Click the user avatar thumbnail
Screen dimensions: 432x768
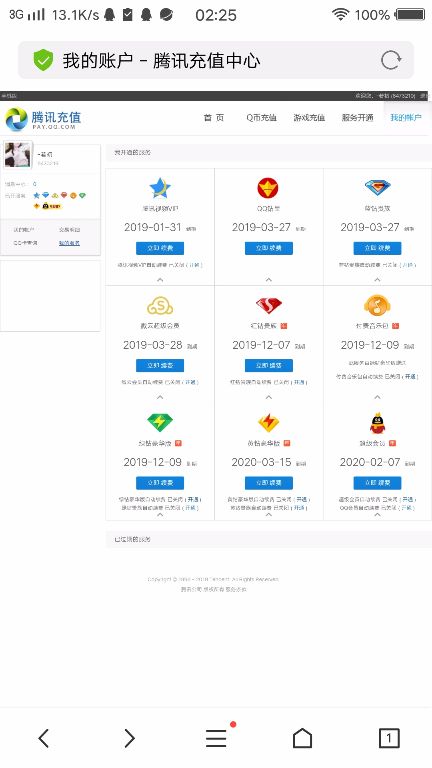[18, 154]
